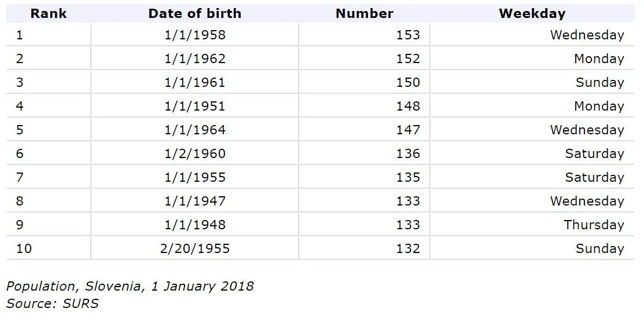Click the Thursday weekday cell
Viewport: 644px width, 319px height.
pyautogui.click(x=594, y=225)
